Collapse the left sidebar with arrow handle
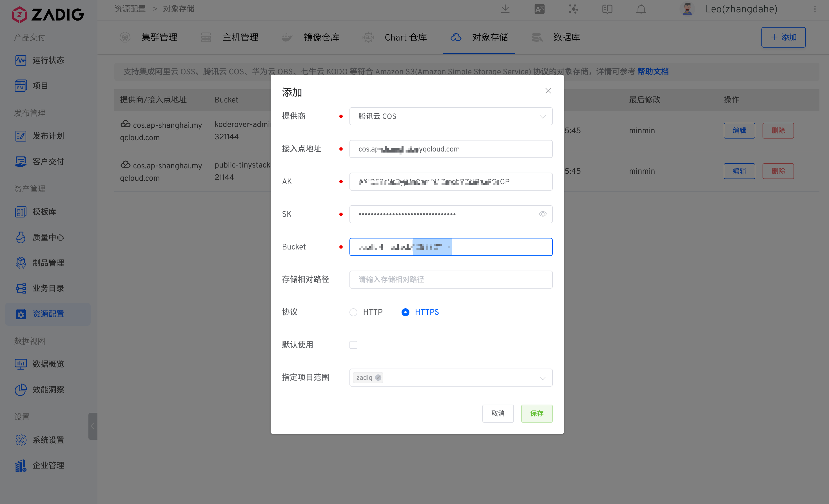 93,426
